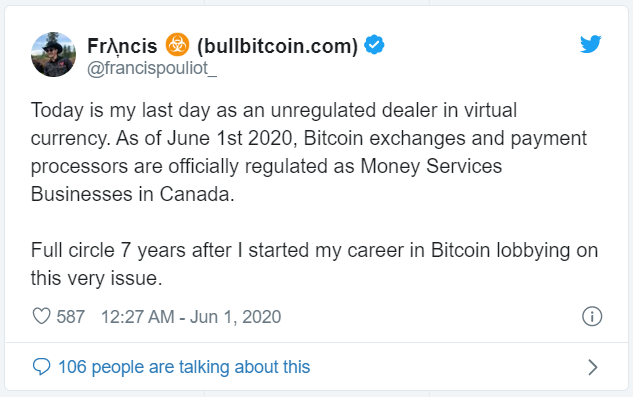The width and height of the screenshot is (633, 397).
Task: Like the tweet with the heart icon
Action: pyautogui.click(x=41, y=316)
